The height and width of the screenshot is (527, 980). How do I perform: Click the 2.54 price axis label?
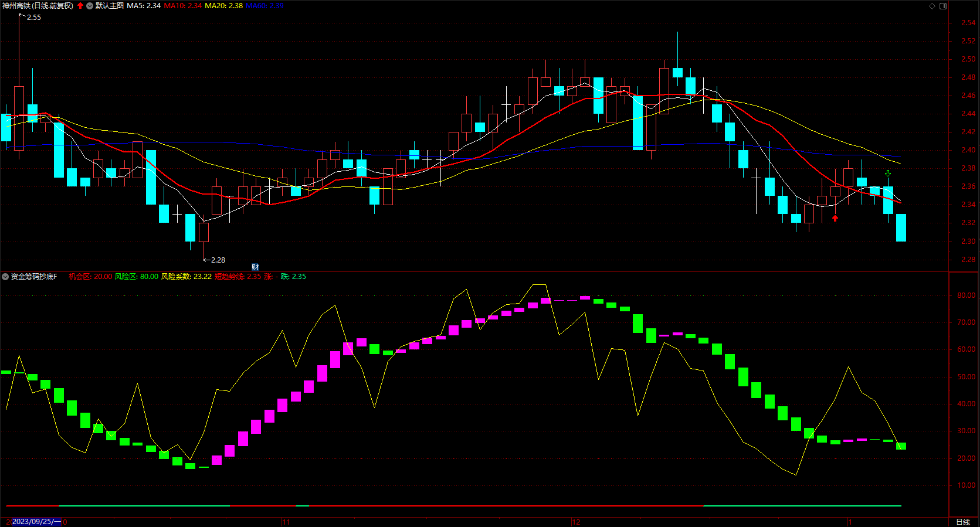point(968,23)
